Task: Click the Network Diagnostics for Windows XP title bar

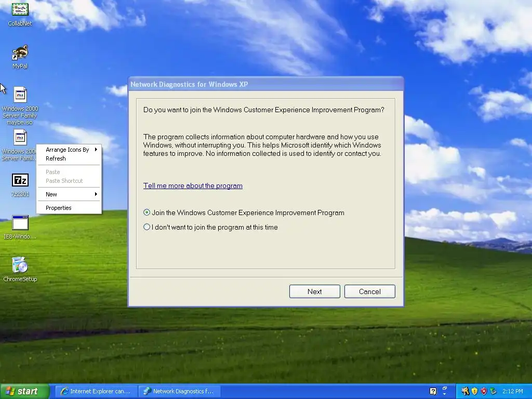Action: (265, 84)
